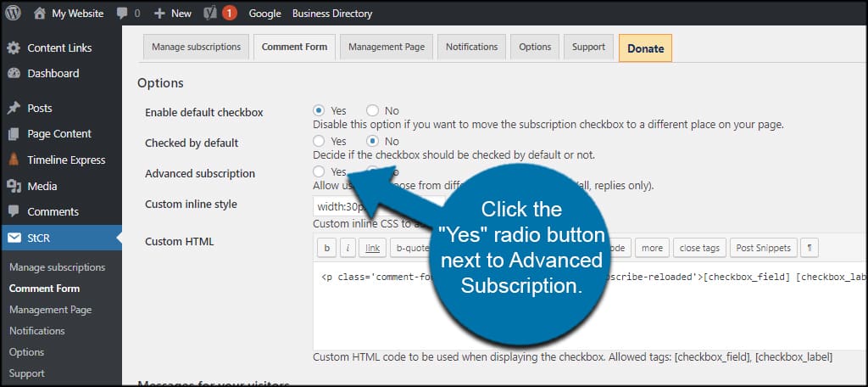This screenshot has width=868, height=387.
Task: Click the WordPress logo icon
Action: click(x=14, y=14)
